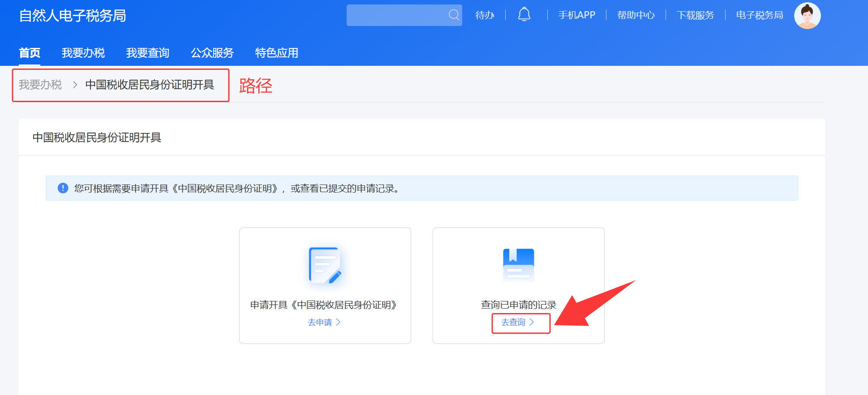Viewport: 868px width, 395px height.
Task: Click the 自然人电子税务局 site logo title
Action: pyautogui.click(x=73, y=16)
